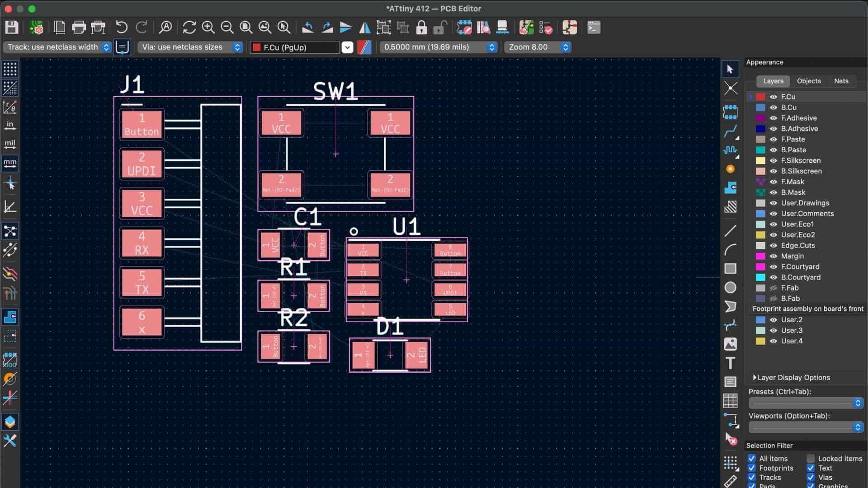868x488 pixels.
Task: Enable the Locked items checkbox
Action: [811, 459]
